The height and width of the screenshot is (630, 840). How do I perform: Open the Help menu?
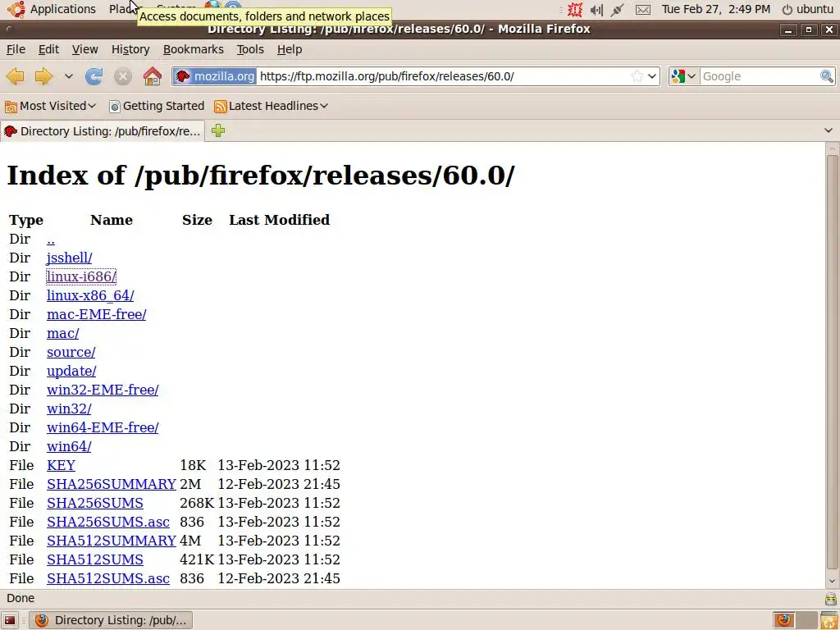290,49
